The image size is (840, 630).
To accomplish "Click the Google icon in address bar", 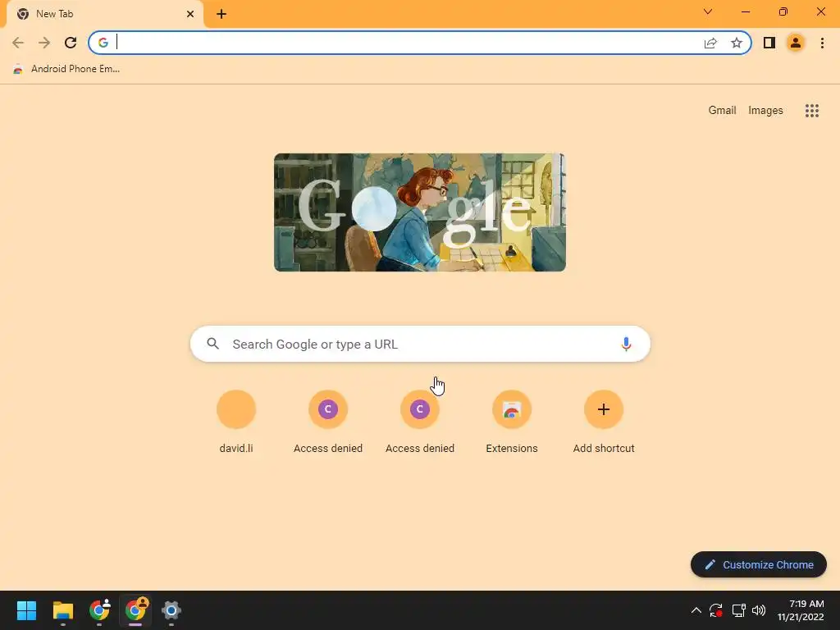I will 103,43.
